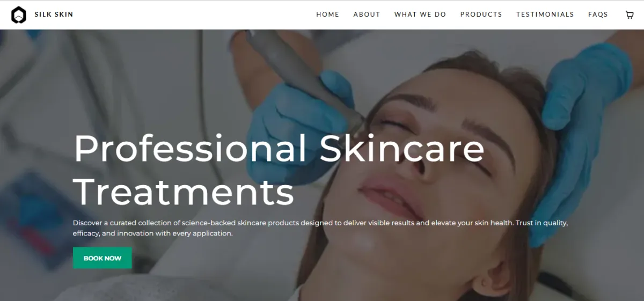Click the SILK SKIN brand name text
This screenshot has width=644, height=301.
tap(54, 14)
